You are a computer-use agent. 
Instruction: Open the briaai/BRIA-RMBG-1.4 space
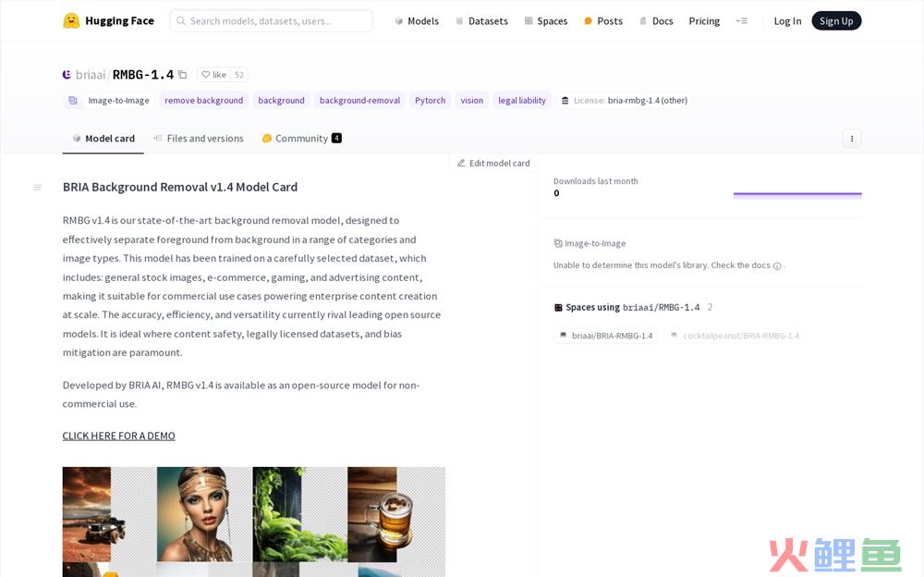click(x=606, y=336)
